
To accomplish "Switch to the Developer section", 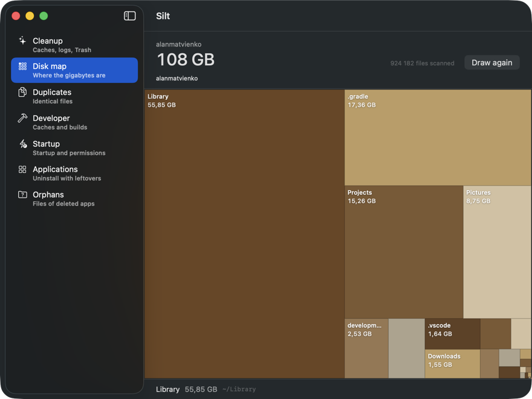I will click(x=74, y=122).
